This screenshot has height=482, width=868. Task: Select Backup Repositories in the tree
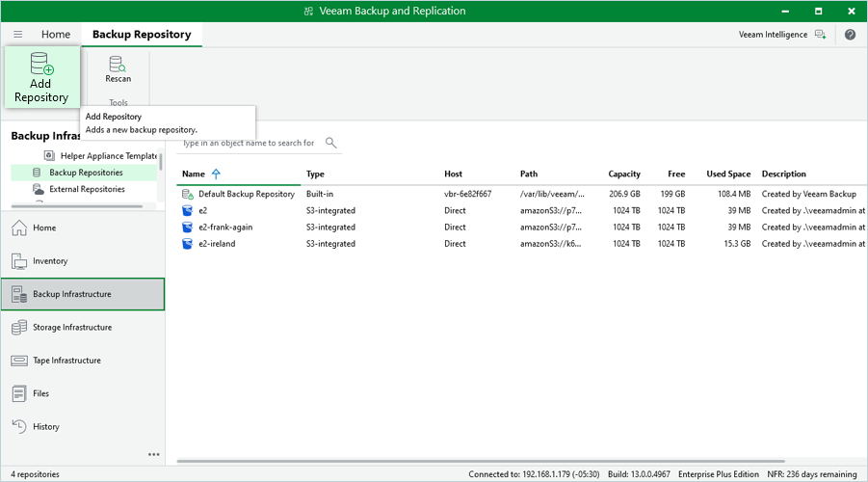click(86, 173)
